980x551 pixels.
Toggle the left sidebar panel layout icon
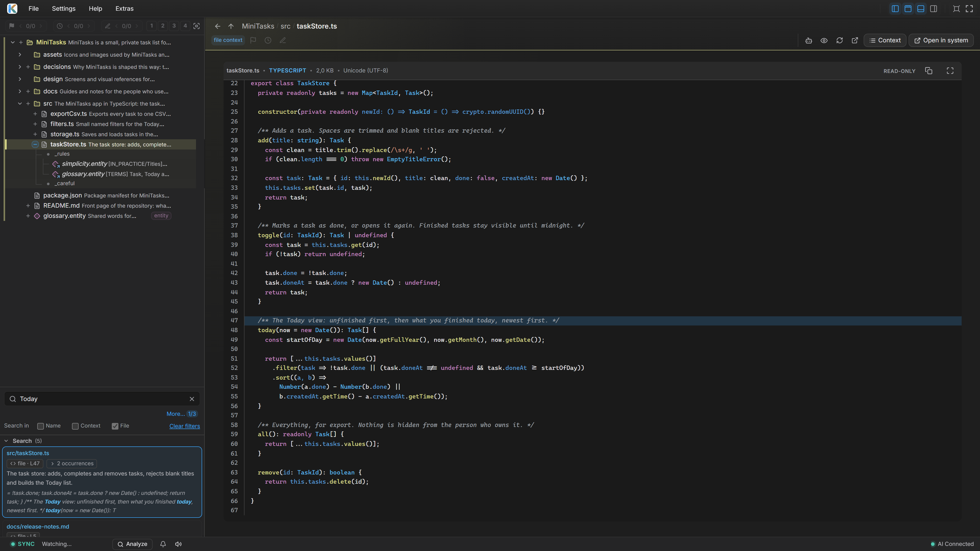tap(895, 8)
